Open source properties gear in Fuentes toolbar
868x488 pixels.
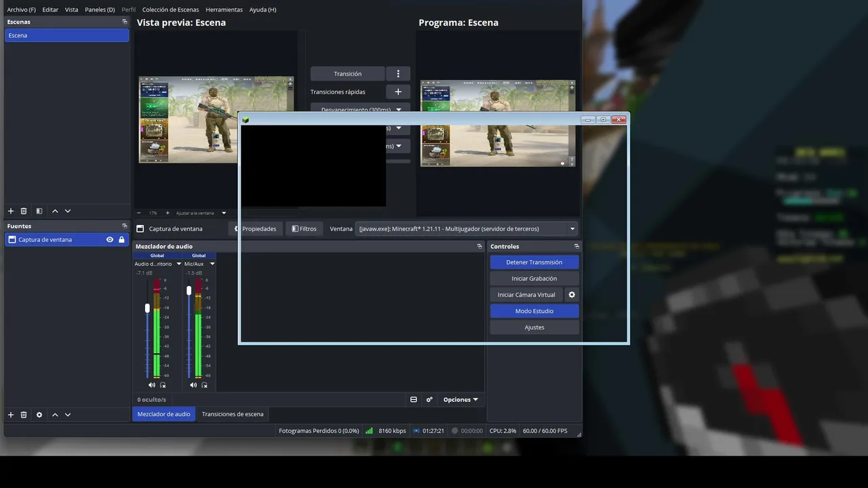point(39,415)
